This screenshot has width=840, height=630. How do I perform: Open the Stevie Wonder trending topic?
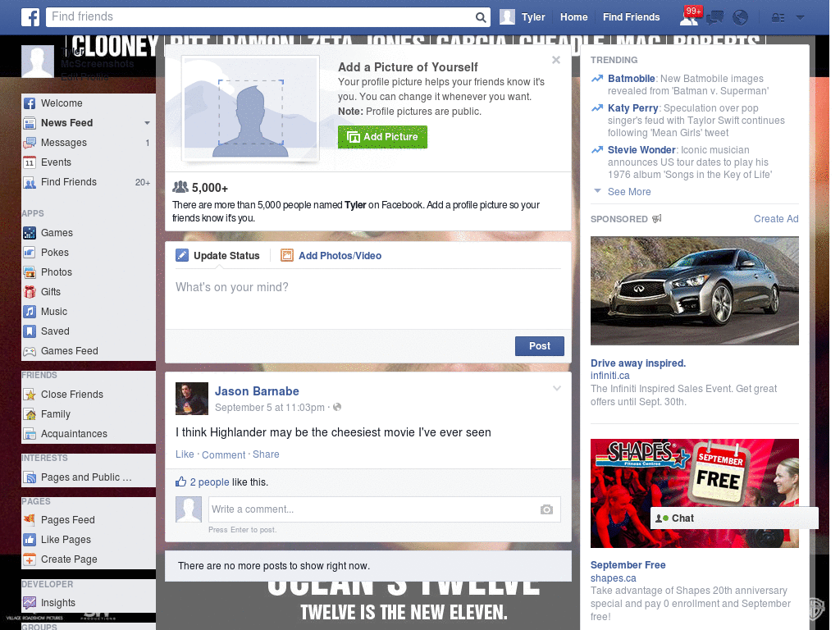click(641, 150)
